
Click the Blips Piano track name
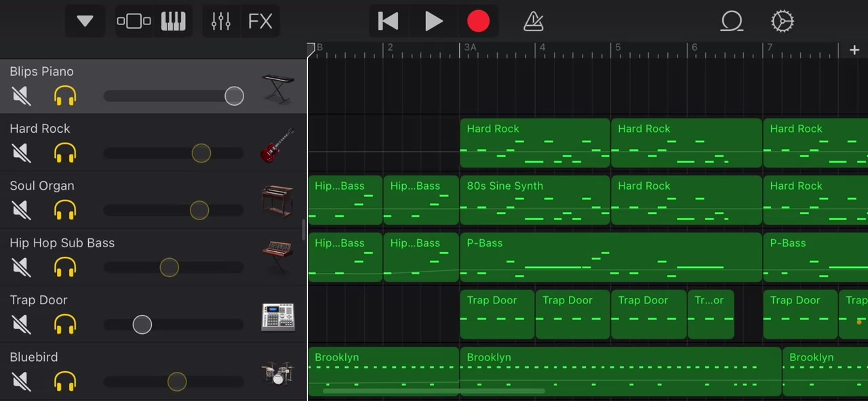pos(42,72)
